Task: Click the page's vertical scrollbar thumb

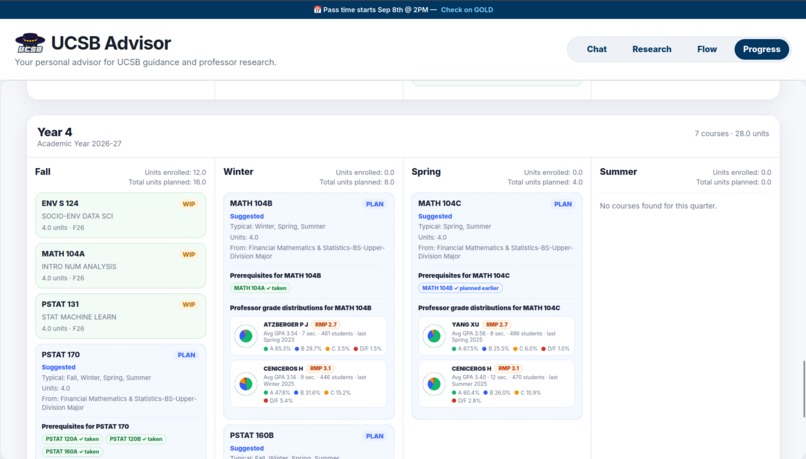Action: point(804,389)
